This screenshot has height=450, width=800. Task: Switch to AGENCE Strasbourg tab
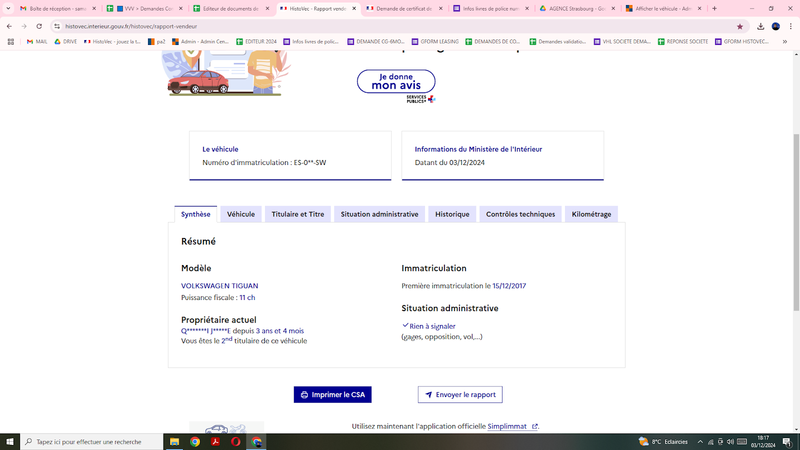578,9
